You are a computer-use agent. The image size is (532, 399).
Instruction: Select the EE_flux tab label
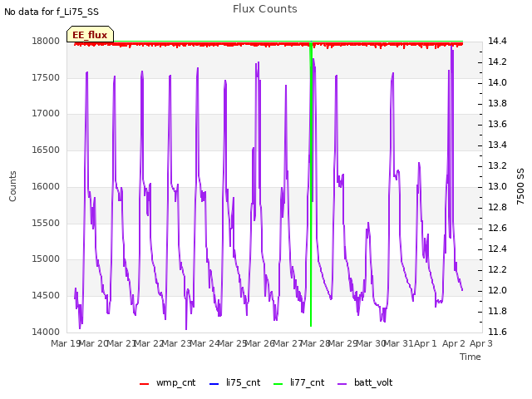coord(90,35)
